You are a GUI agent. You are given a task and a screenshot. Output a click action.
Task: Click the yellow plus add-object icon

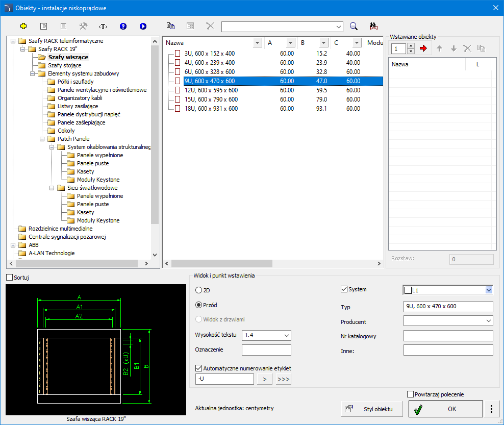(23, 26)
